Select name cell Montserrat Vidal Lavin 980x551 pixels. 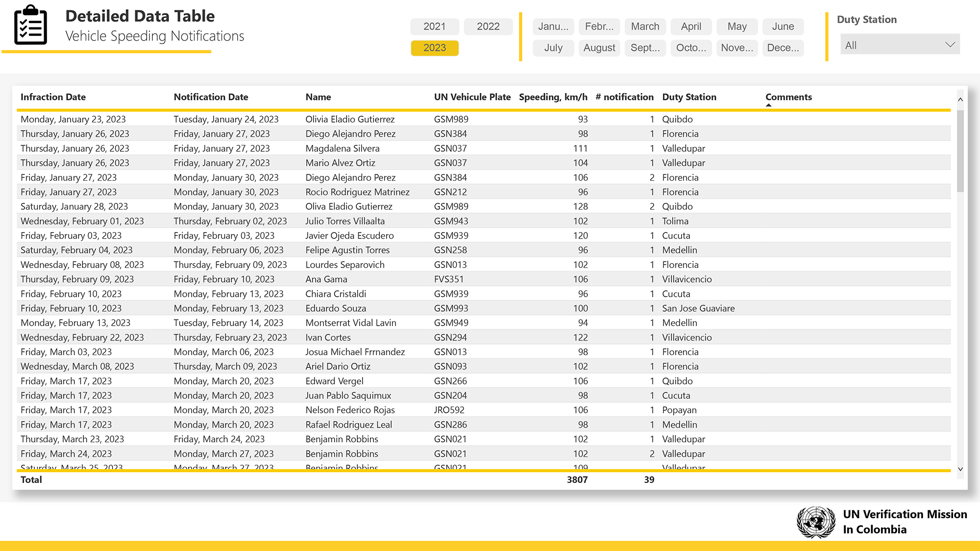351,323
